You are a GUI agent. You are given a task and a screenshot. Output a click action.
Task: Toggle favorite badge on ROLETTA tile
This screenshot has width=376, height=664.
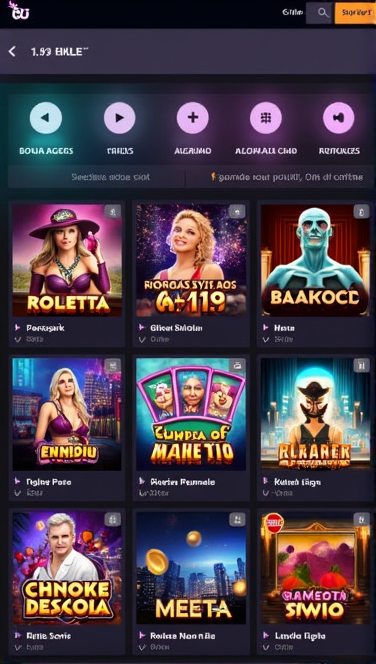pos(113,212)
